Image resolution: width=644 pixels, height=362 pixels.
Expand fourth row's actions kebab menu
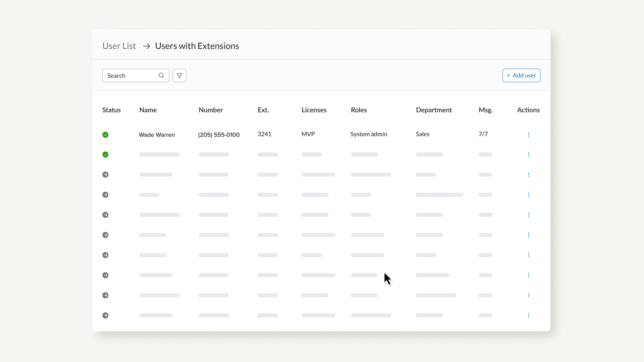[x=529, y=195]
